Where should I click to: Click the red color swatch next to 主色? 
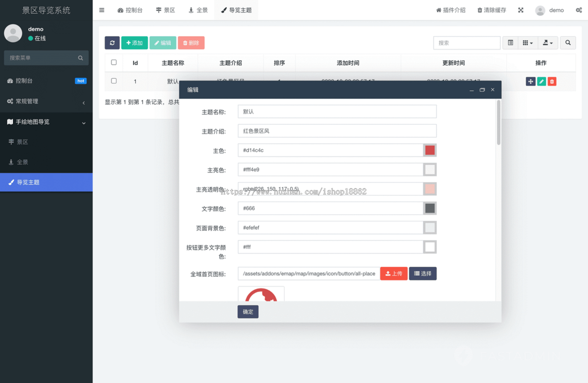pos(430,150)
